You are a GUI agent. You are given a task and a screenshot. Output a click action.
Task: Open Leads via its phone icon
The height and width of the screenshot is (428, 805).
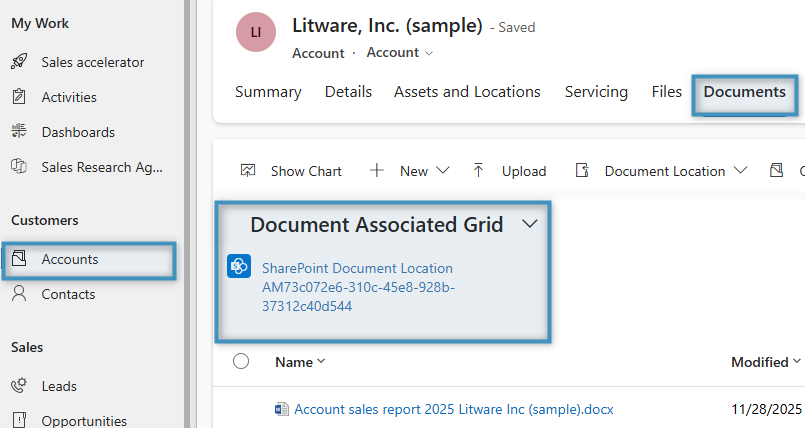click(19, 386)
